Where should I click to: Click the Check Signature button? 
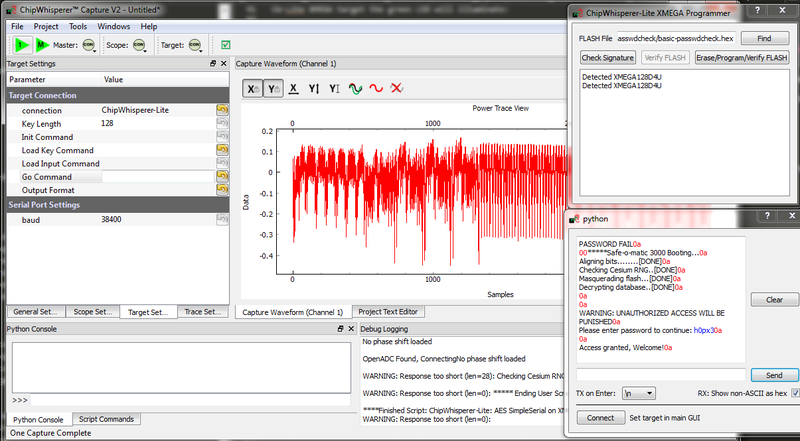click(x=607, y=58)
